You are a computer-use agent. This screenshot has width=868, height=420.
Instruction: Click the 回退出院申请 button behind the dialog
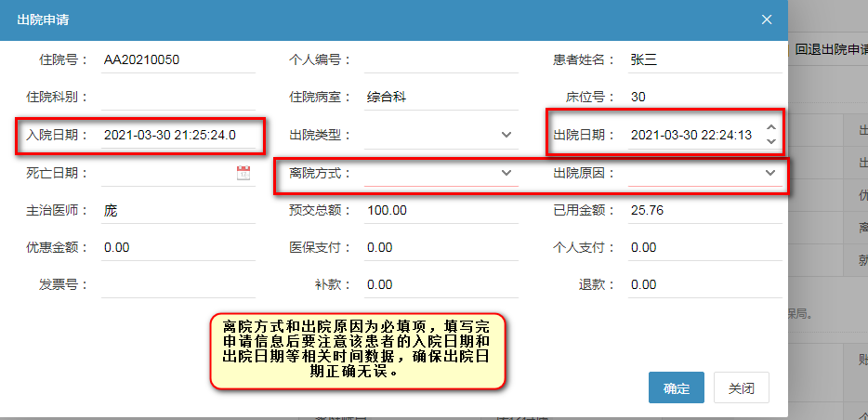(x=829, y=50)
